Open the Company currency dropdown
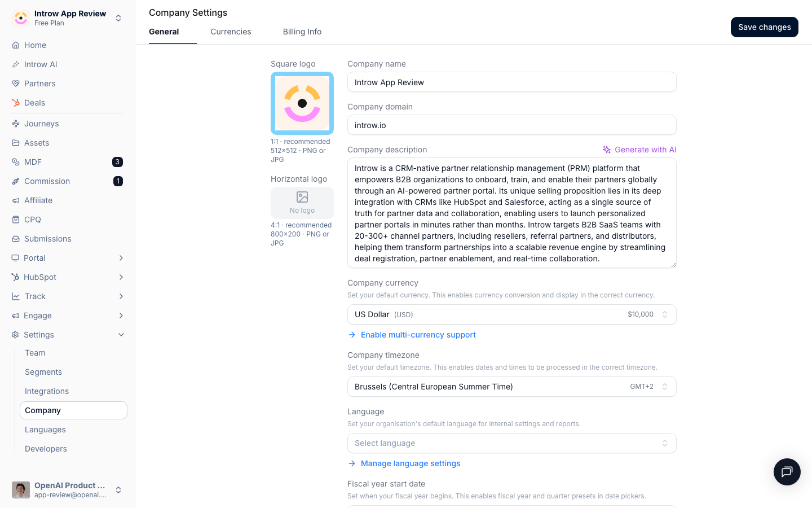 click(x=512, y=314)
